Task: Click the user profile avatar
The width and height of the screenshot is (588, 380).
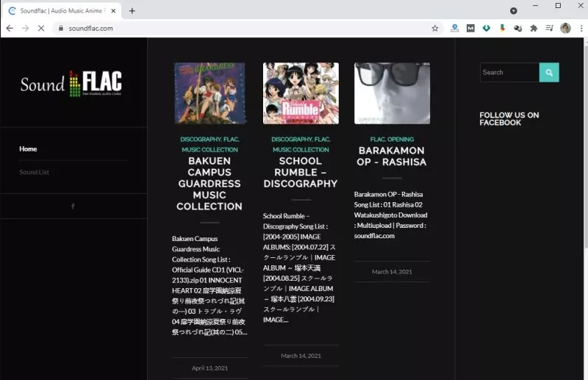Action: (565, 28)
